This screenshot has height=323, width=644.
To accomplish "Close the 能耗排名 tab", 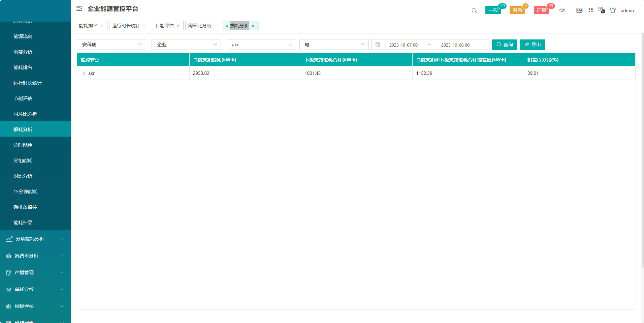I will [102, 26].
